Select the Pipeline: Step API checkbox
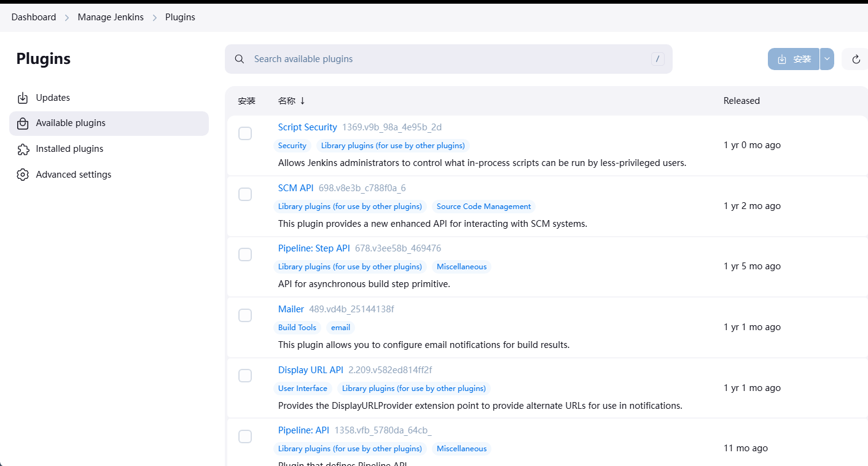Image resolution: width=868 pixels, height=466 pixels. coord(245,255)
